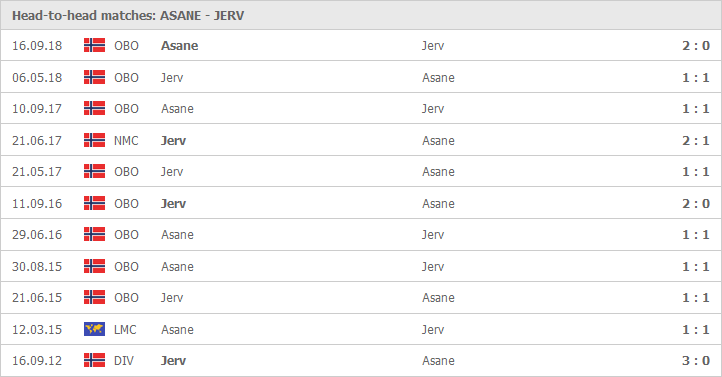The image size is (722, 377).
Task: Click the Norway flag on 21.05.17 row
Action: (94, 171)
